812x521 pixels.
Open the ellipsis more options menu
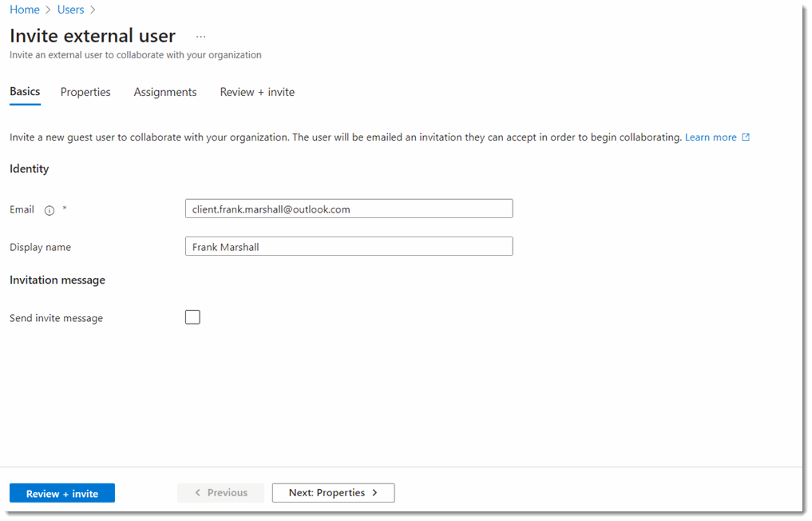point(201,37)
